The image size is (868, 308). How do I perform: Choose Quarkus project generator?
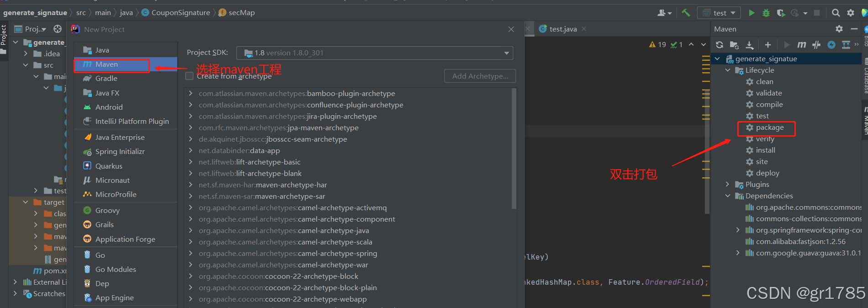(125, 166)
